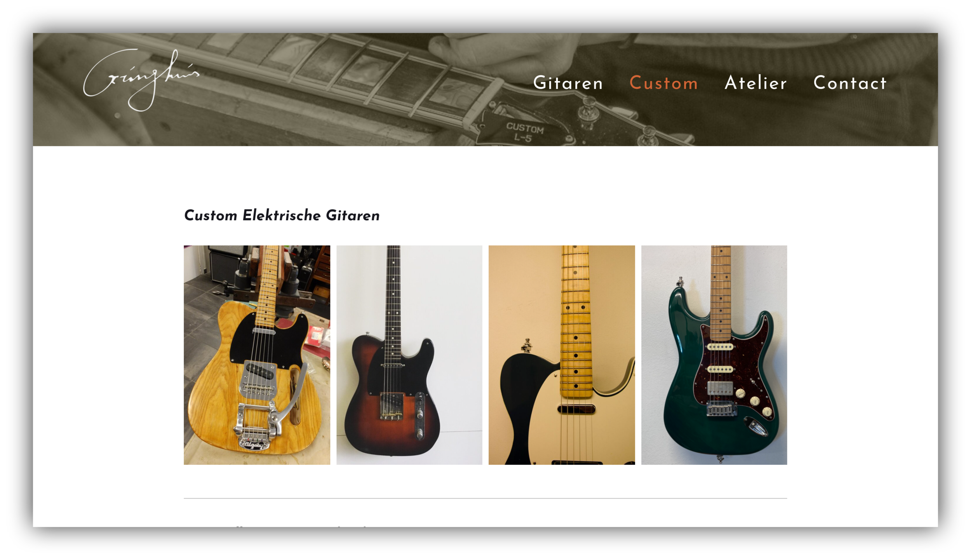
Task: Click the dark fretboard of the sunburst guitar
Action: (393, 303)
